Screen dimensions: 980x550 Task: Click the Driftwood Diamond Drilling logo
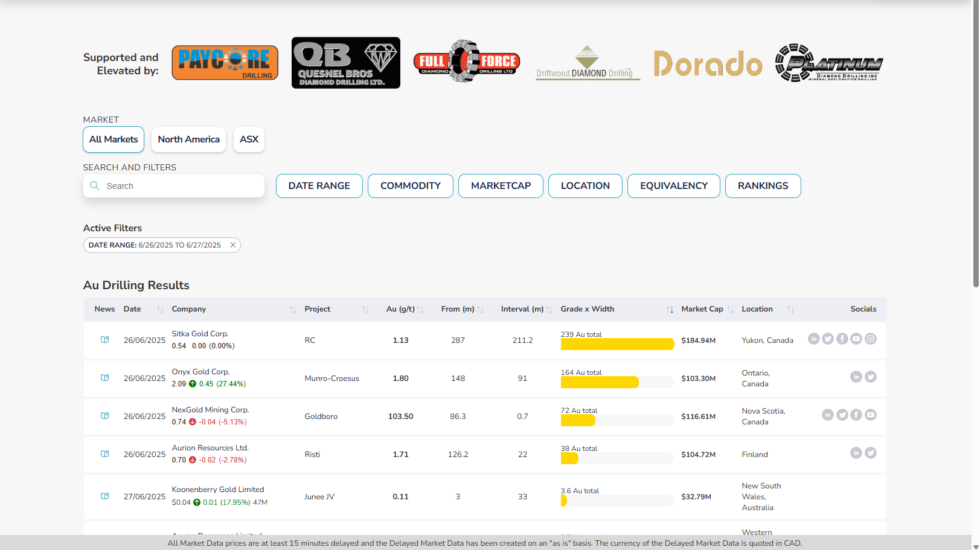click(588, 63)
